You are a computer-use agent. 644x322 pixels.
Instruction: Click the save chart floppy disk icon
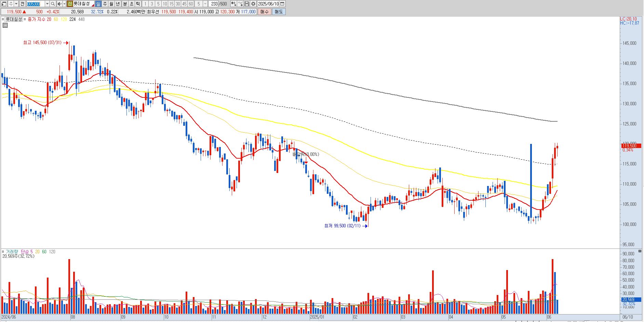point(246,4)
